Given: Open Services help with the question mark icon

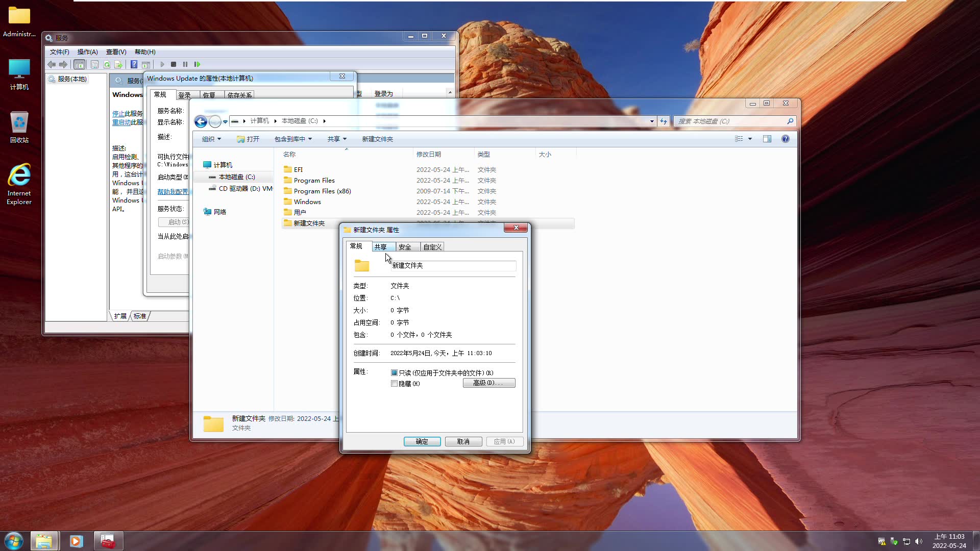Looking at the screenshot, I should click(x=134, y=64).
